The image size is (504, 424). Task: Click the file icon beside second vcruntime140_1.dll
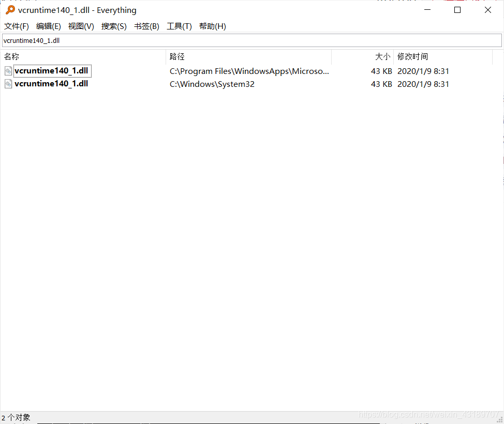tap(8, 83)
